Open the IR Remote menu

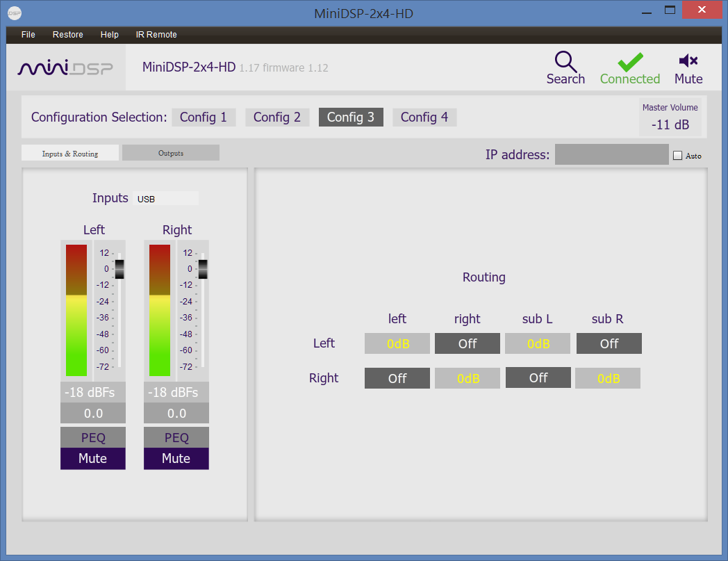(x=156, y=34)
